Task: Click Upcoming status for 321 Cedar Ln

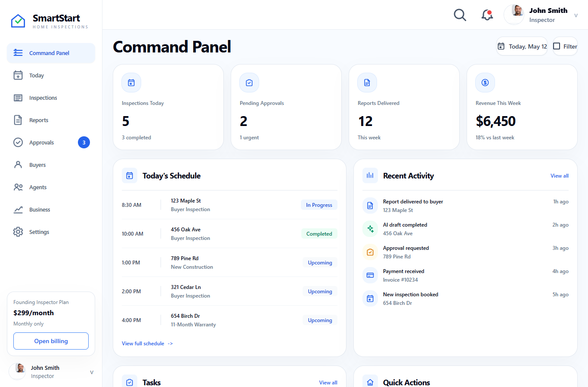Action: pyautogui.click(x=320, y=292)
